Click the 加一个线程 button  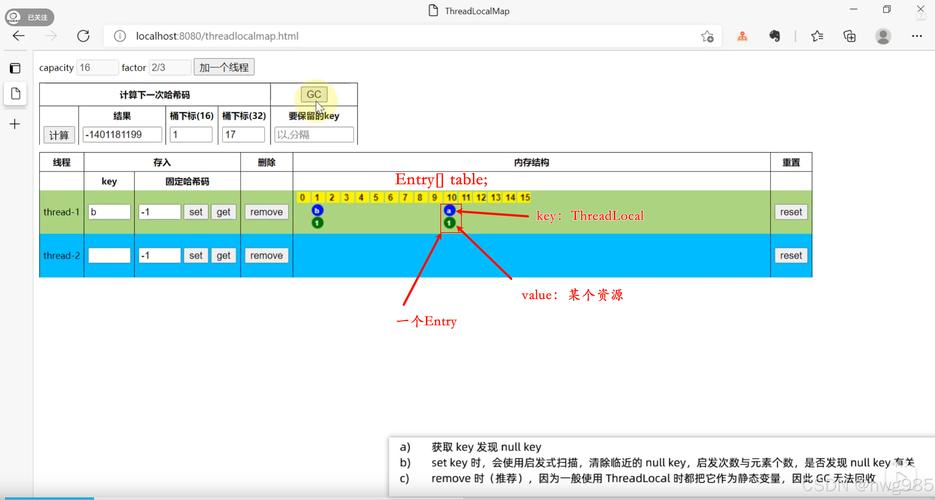[224, 67]
